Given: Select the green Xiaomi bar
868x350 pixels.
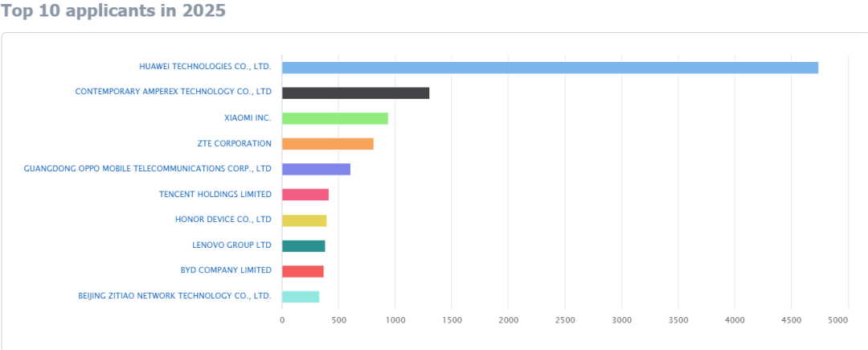Looking at the screenshot, I should coord(335,118).
